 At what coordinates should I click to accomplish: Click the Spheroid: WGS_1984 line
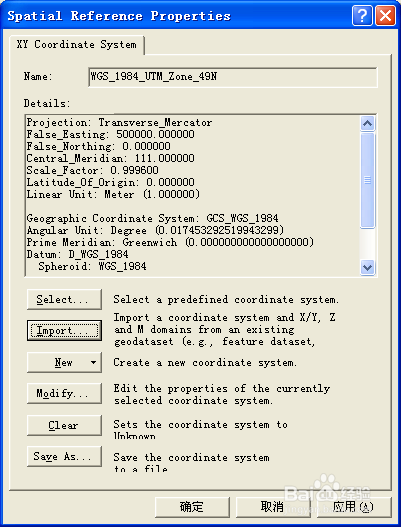pyautogui.click(x=92, y=267)
